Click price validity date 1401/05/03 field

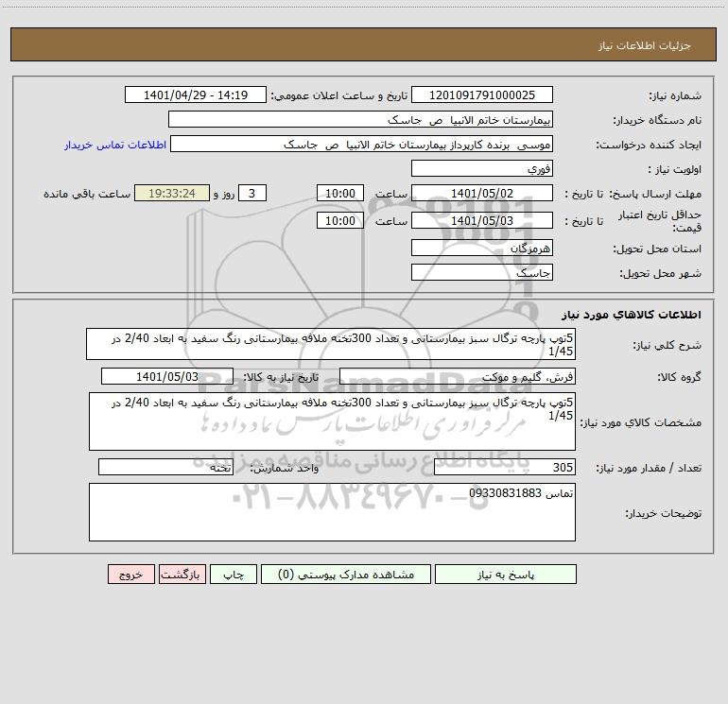coord(482,220)
